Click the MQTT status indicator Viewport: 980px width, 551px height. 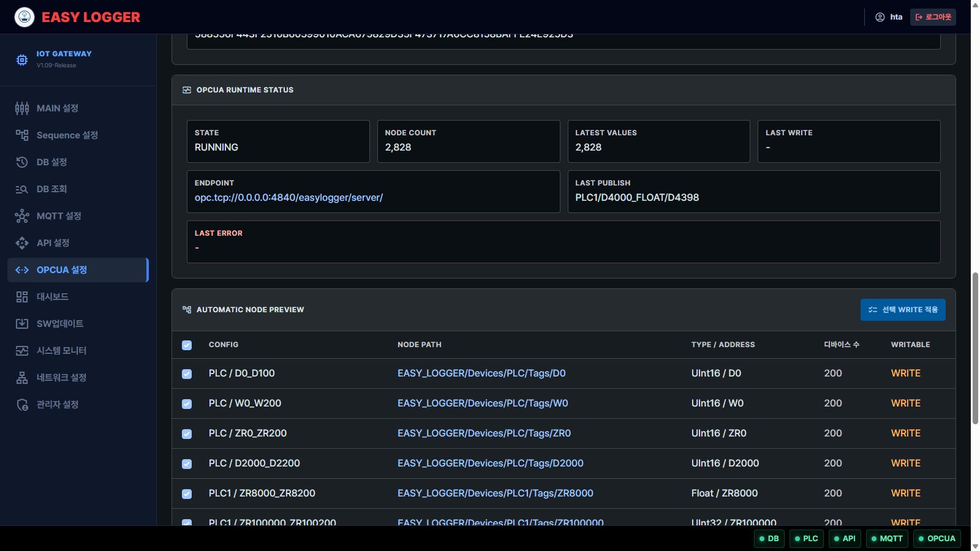[887, 539]
